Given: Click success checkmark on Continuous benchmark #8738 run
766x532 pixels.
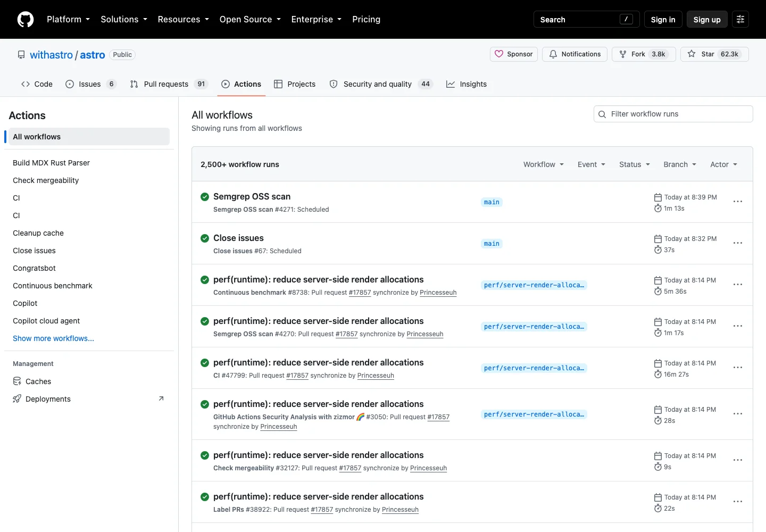Looking at the screenshot, I should coord(205,280).
